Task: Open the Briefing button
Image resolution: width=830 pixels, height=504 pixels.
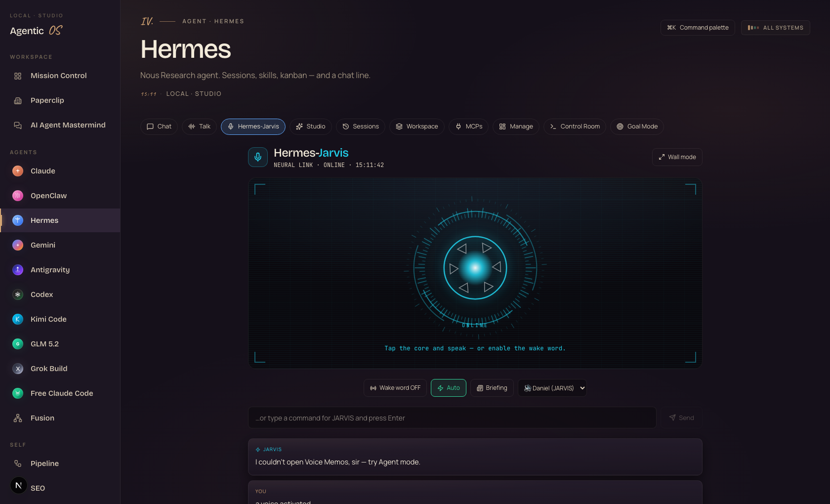Action: [492, 388]
